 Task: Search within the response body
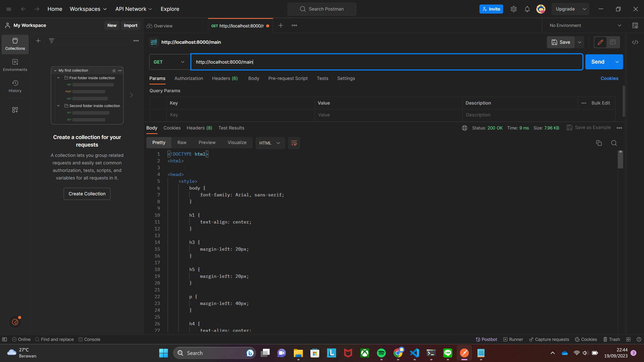tap(614, 143)
